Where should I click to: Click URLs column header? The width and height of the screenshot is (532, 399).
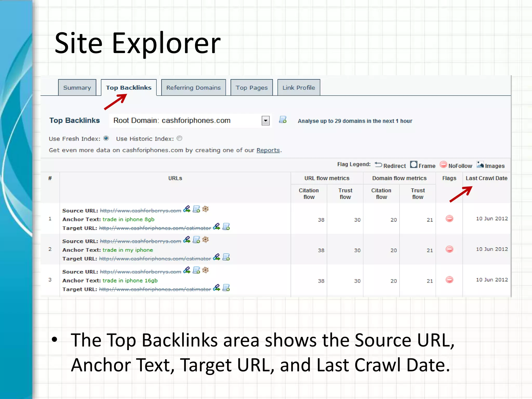(x=175, y=178)
